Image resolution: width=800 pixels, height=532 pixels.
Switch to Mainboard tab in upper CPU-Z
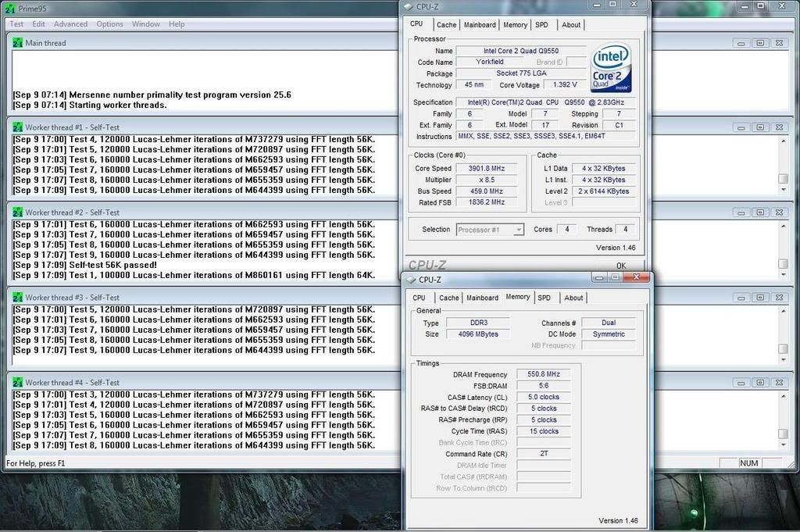[x=480, y=25]
